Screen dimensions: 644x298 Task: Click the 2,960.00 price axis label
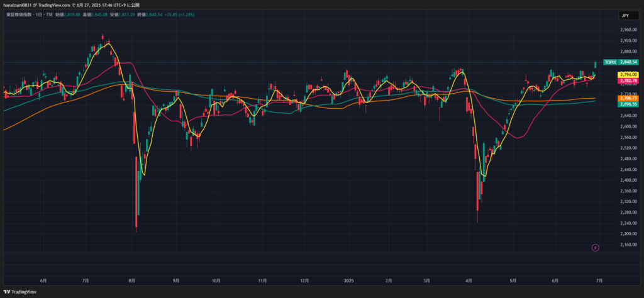628,30
